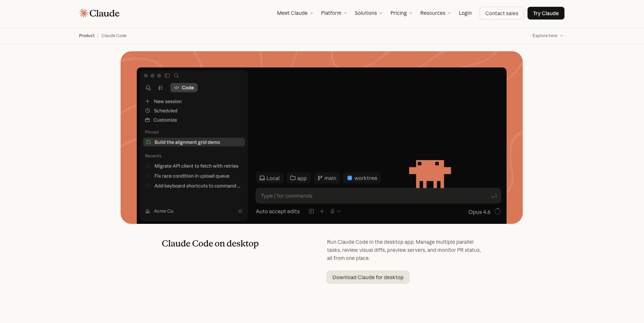This screenshot has height=323, width=644.
Task: Open the Product breadcrumb link
Action: (87, 36)
